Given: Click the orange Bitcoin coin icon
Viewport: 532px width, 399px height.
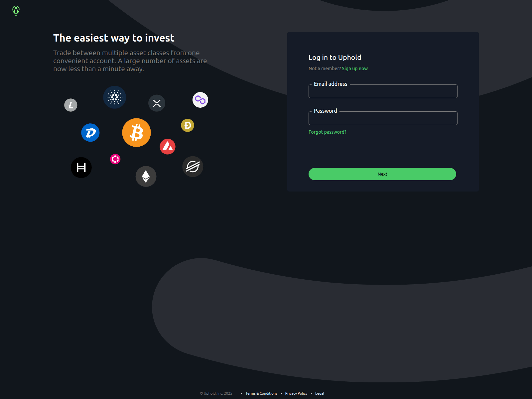Looking at the screenshot, I should [136, 133].
